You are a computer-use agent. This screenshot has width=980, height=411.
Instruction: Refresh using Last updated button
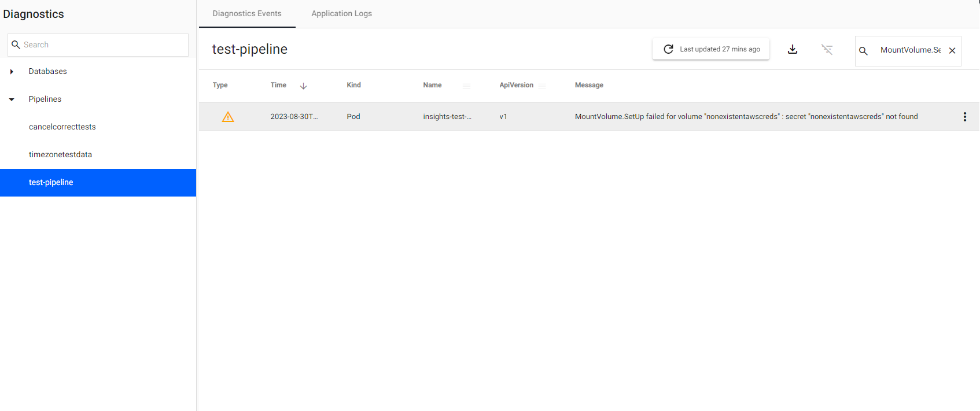(x=711, y=50)
